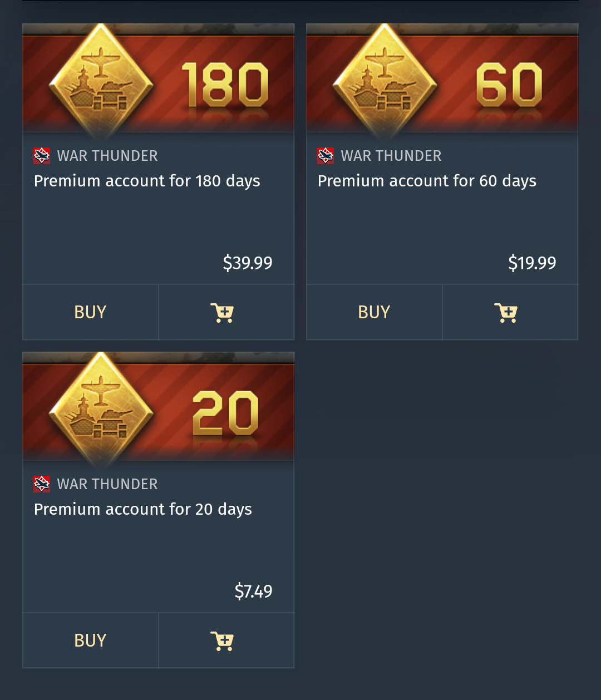Click the $7.49 price label
Viewport: 601px width, 700px height.
tap(253, 591)
